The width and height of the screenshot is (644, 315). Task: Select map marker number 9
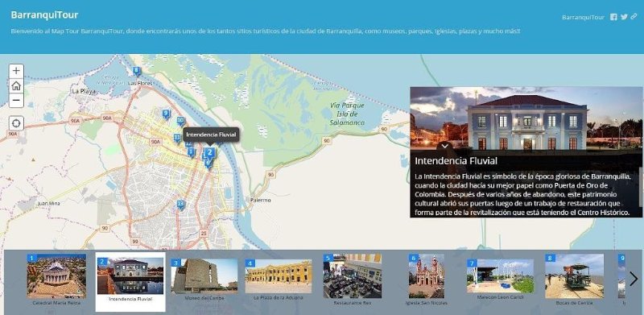[166, 114]
